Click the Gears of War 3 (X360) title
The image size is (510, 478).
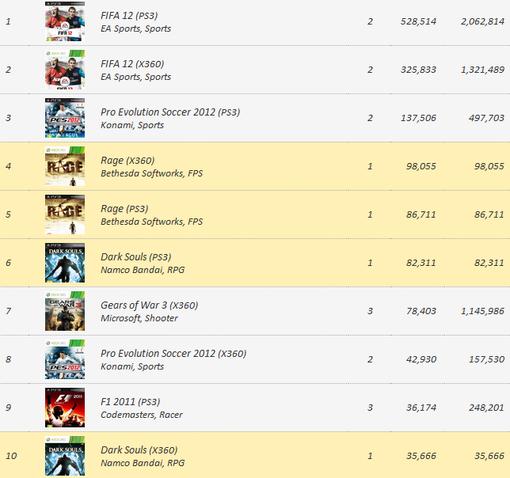(x=149, y=305)
